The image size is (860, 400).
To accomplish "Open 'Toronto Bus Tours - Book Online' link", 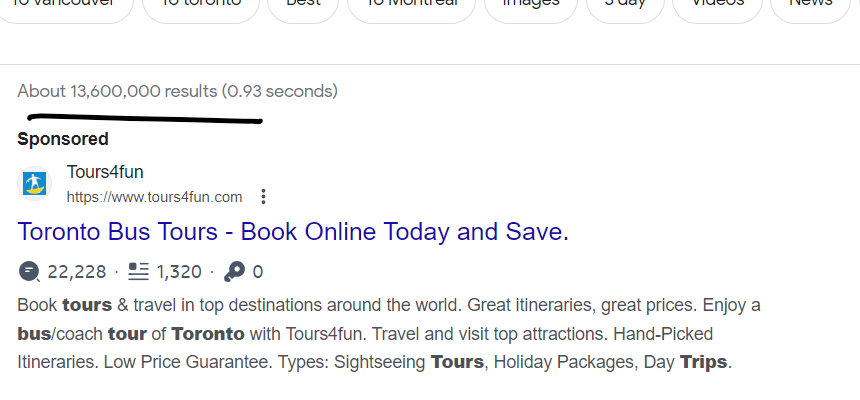I will (293, 232).
